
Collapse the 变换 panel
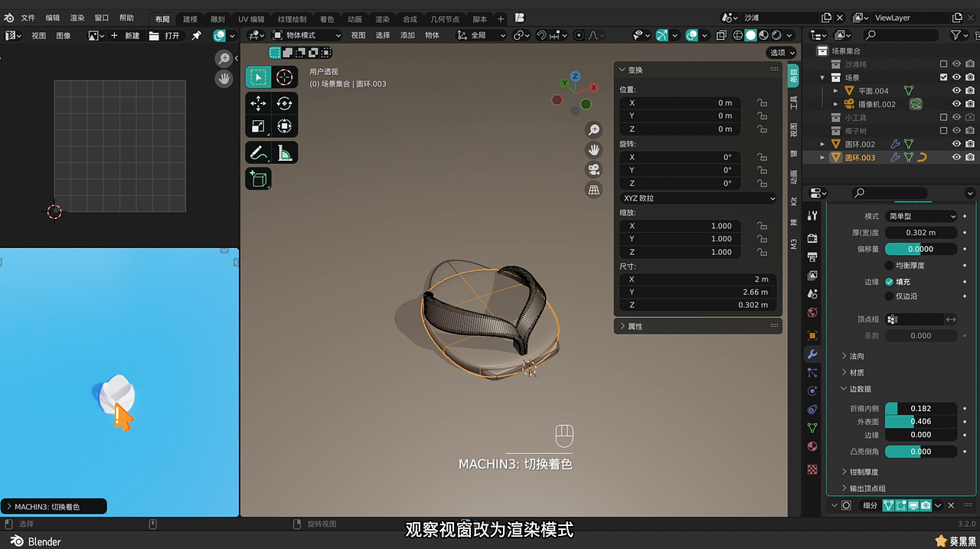pyautogui.click(x=698, y=70)
